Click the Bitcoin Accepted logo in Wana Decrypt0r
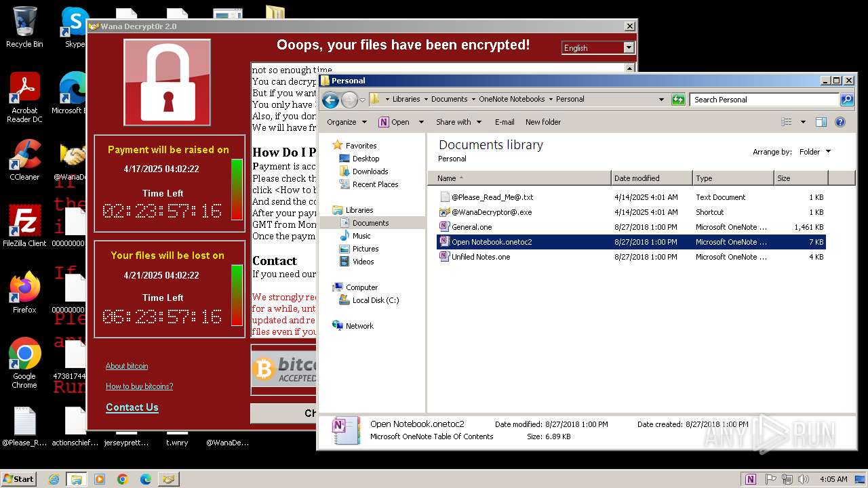This screenshot has height=488, width=868. click(x=285, y=369)
